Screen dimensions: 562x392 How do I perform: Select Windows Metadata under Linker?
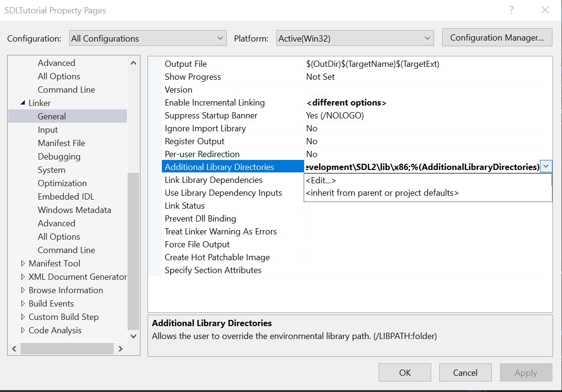click(x=74, y=210)
